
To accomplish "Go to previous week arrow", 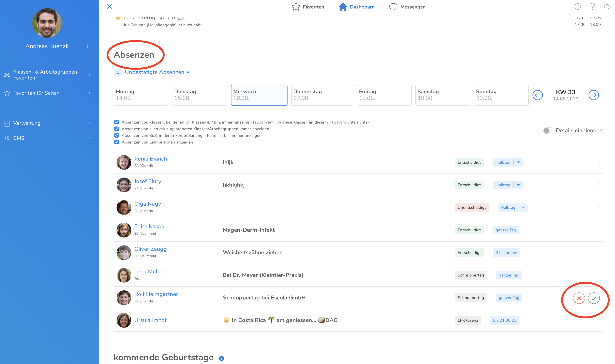I will point(537,95).
